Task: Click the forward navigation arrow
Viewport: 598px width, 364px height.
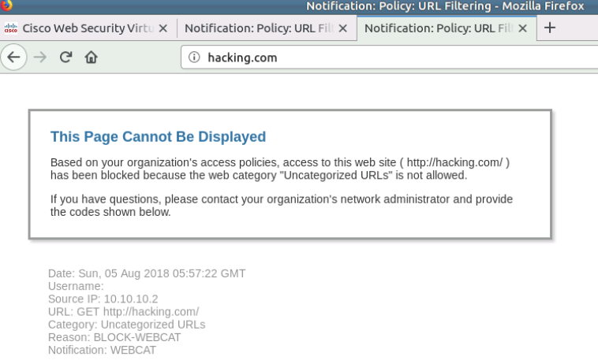Action: (40, 58)
